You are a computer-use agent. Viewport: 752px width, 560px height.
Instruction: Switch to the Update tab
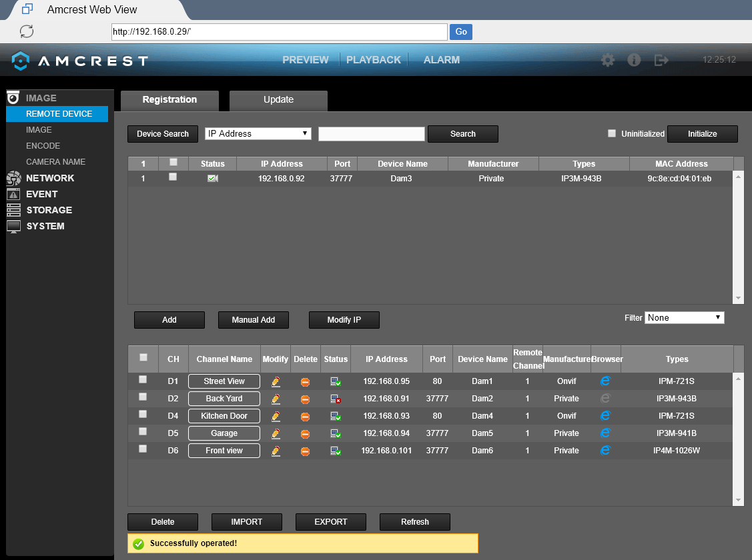click(x=279, y=101)
